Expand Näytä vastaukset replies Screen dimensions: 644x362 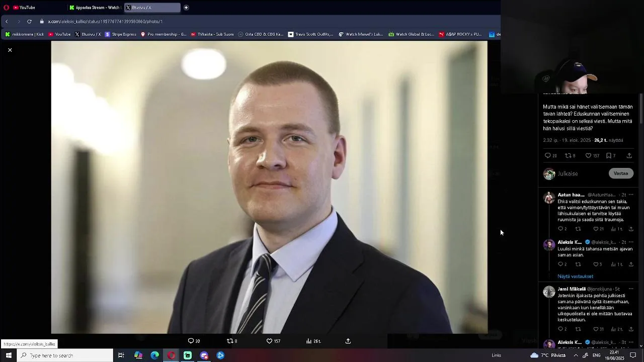[x=575, y=277]
